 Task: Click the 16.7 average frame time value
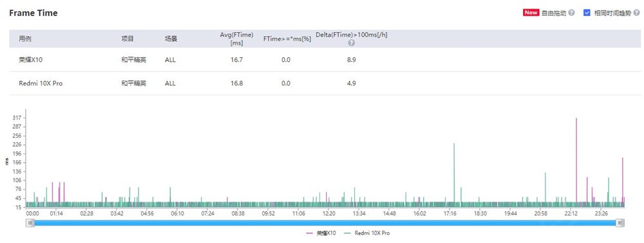pyautogui.click(x=237, y=60)
